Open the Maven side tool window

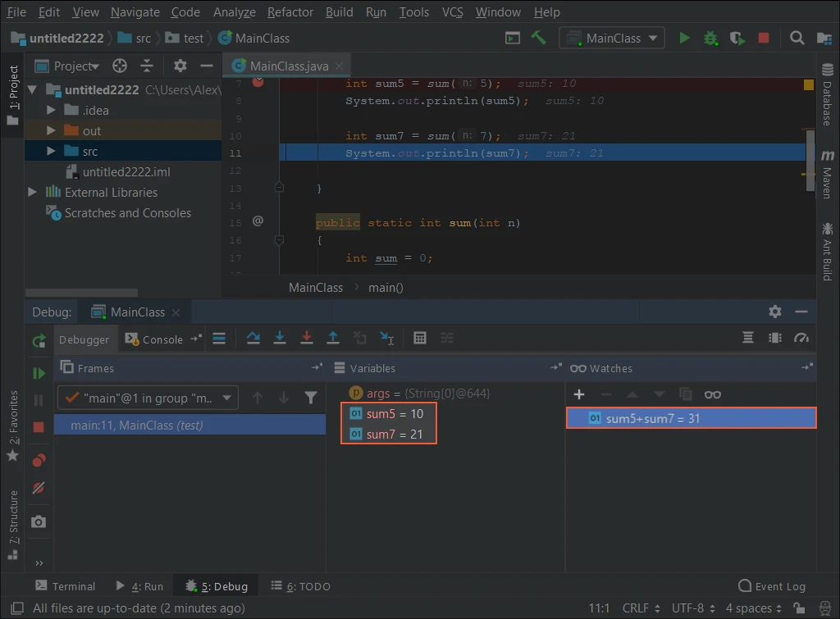pos(827,175)
